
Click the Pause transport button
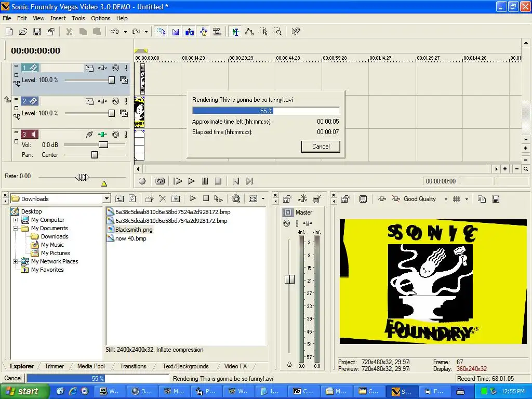click(205, 181)
